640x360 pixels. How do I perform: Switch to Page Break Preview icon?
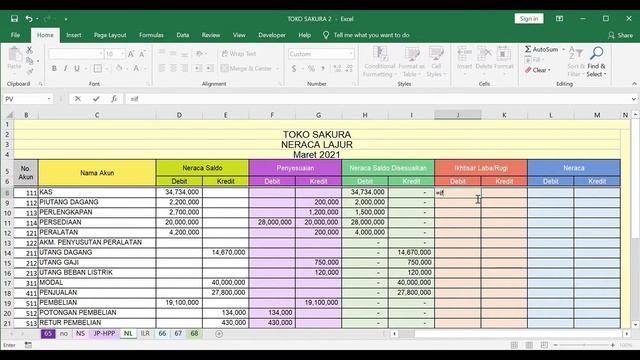pos(544,345)
